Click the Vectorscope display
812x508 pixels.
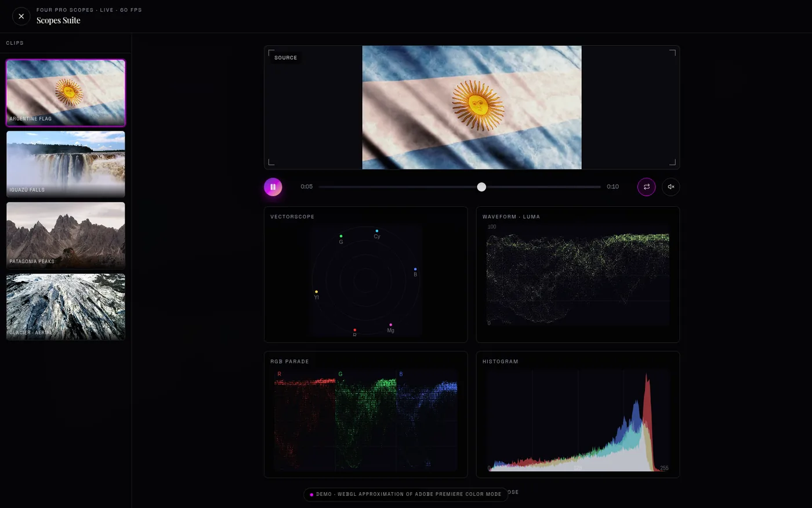point(365,280)
